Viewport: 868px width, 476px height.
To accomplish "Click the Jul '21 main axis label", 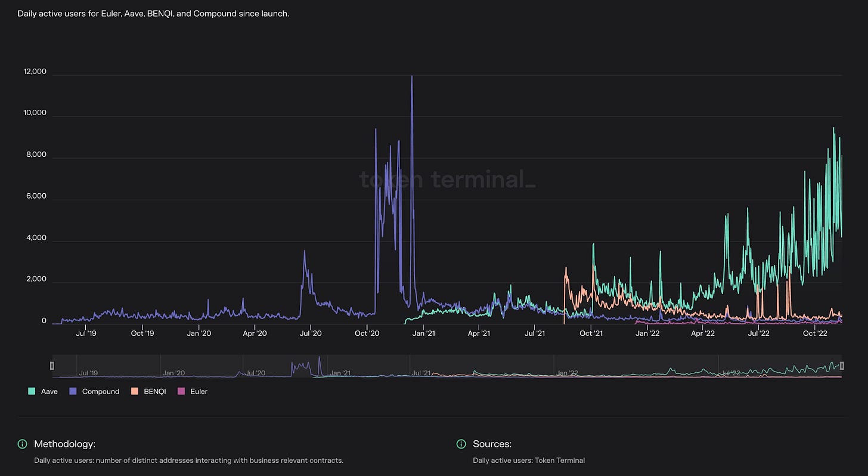I will [x=535, y=333].
